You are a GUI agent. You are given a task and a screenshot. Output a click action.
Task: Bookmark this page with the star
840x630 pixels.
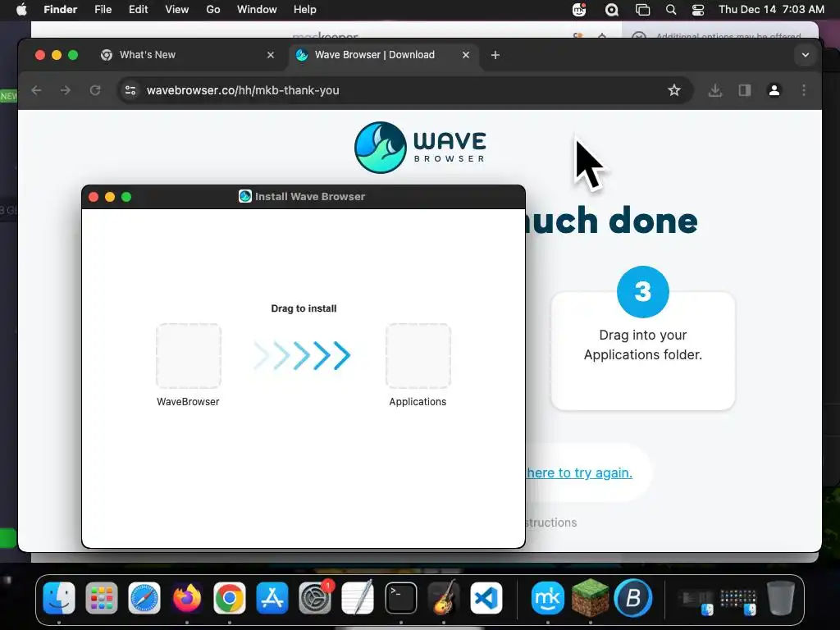click(x=674, y=90)
